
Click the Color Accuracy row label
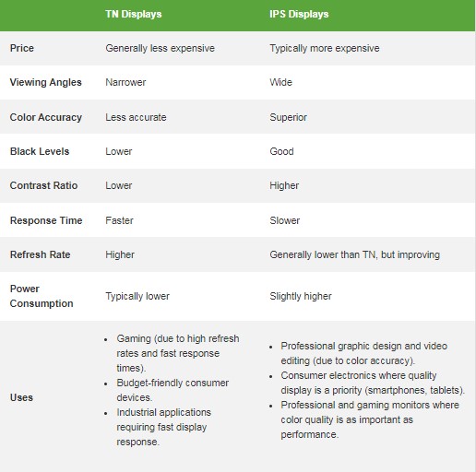coord(46,117)
